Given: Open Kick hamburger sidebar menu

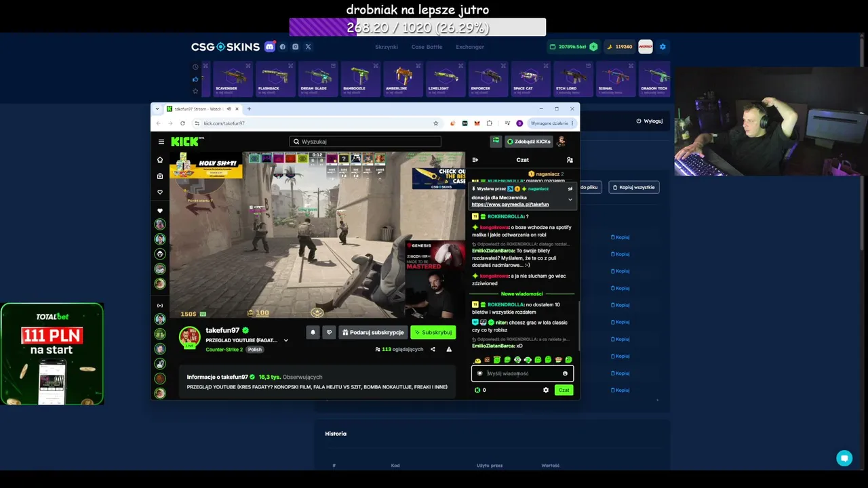Looking at the screenshot, I should pos(161,142).
